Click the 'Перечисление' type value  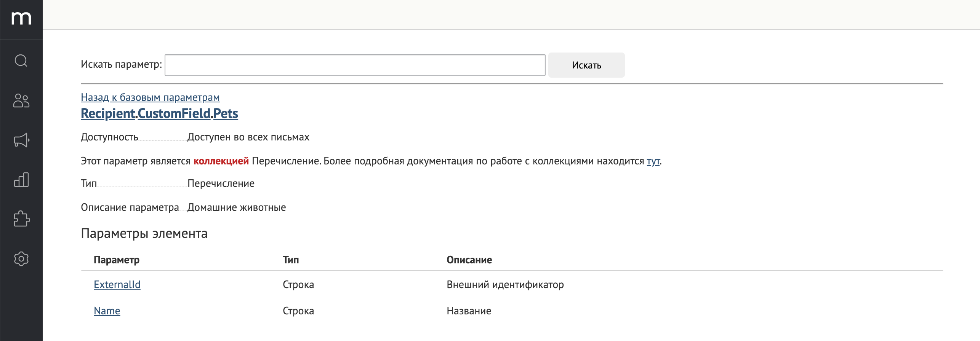tap(221, 183)
